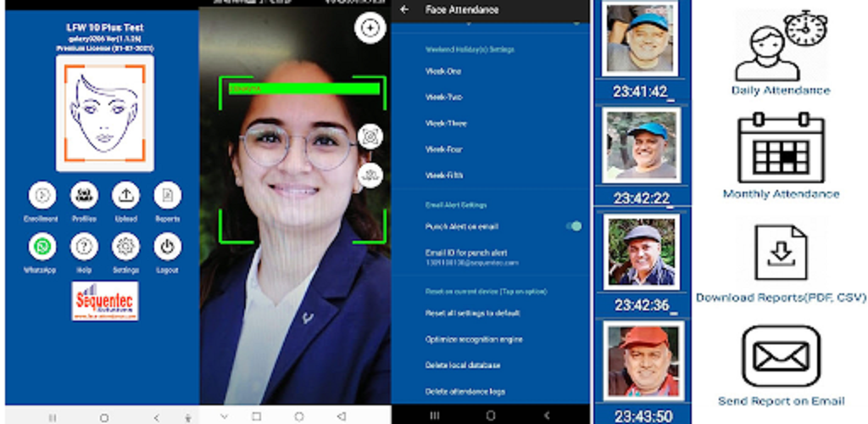Open the Settings gear icon

[125, 247]
